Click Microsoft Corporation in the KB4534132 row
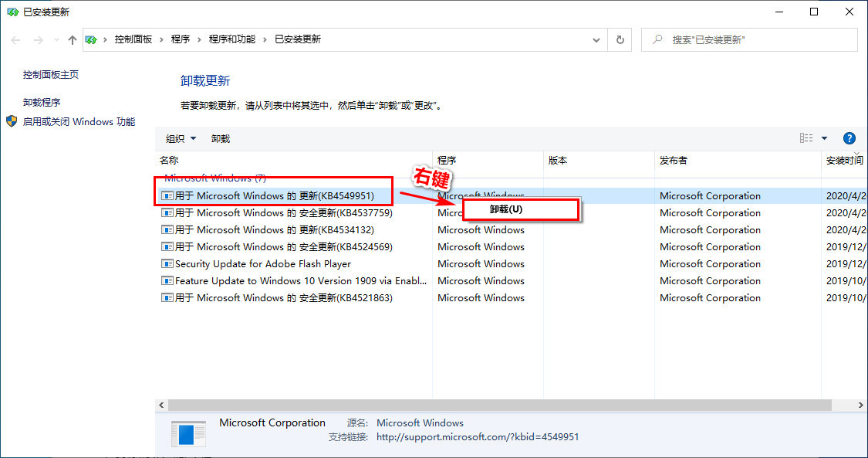 pos(711,230)
